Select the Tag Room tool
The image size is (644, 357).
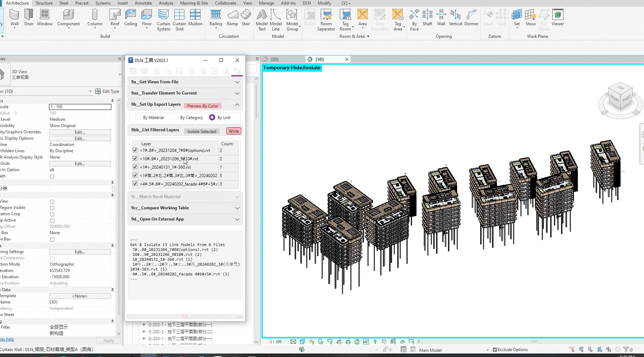pos(345,20)
